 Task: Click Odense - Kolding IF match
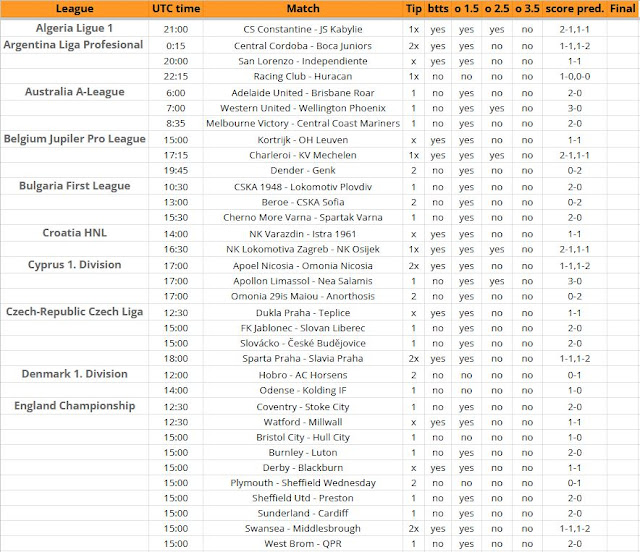(303, 390)
